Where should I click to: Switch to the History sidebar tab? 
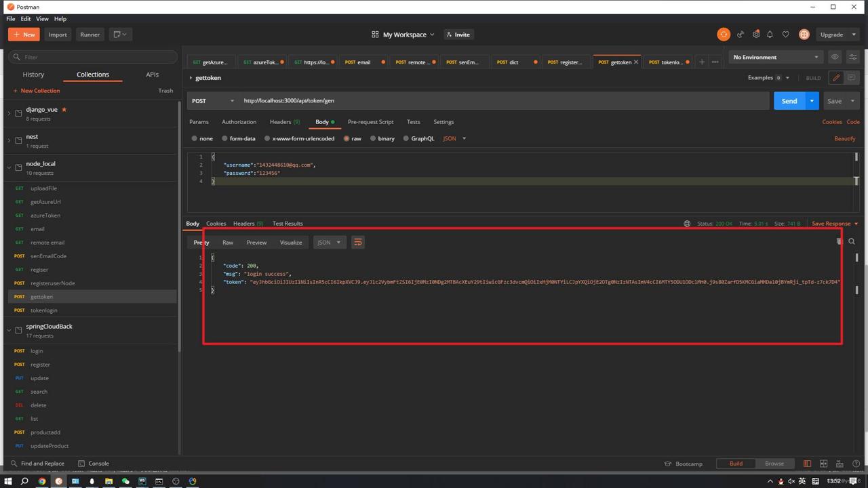pos(33,75)
